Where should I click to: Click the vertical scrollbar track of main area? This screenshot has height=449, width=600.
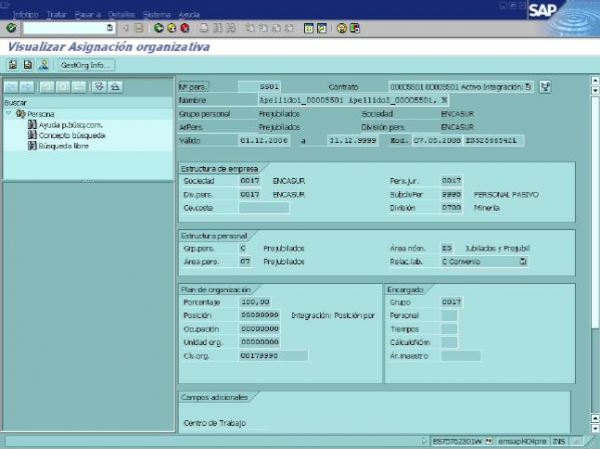tap(595, 255)
